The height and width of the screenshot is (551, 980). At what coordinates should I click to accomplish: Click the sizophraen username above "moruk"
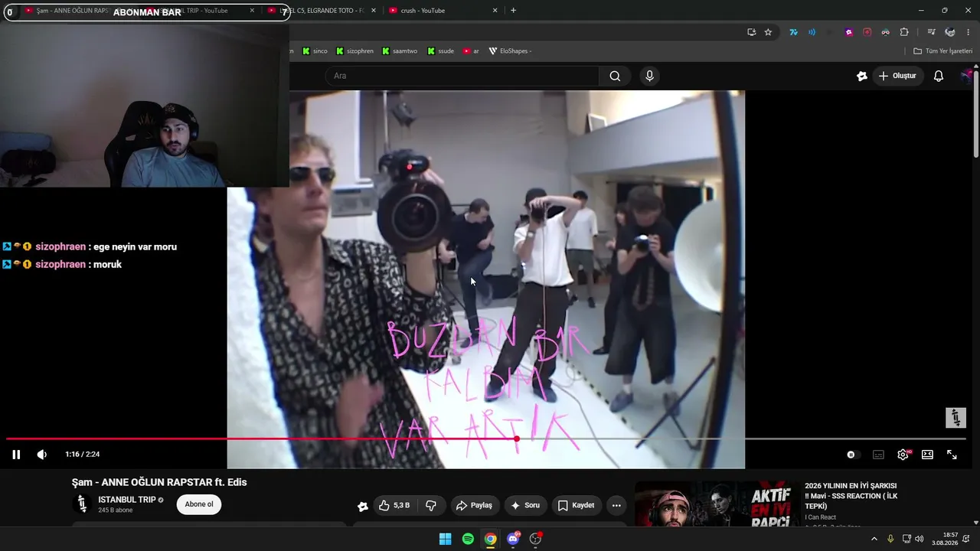(60, 264)
